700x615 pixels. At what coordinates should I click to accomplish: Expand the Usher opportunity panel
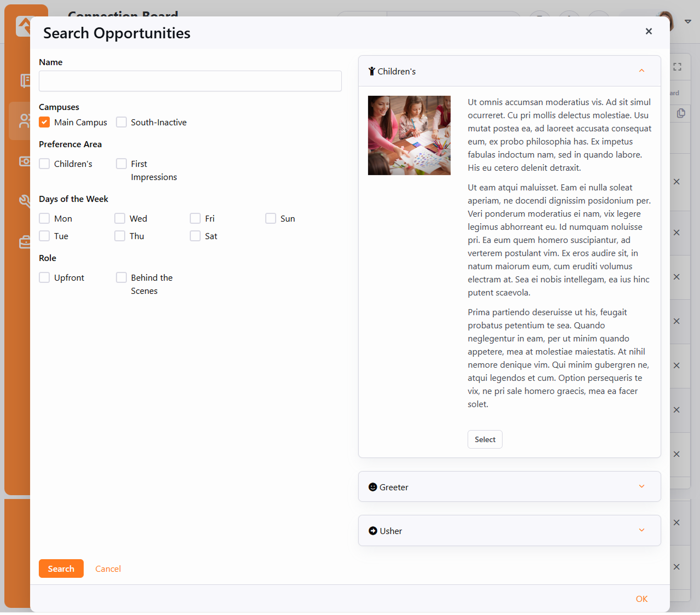point(641,530)
